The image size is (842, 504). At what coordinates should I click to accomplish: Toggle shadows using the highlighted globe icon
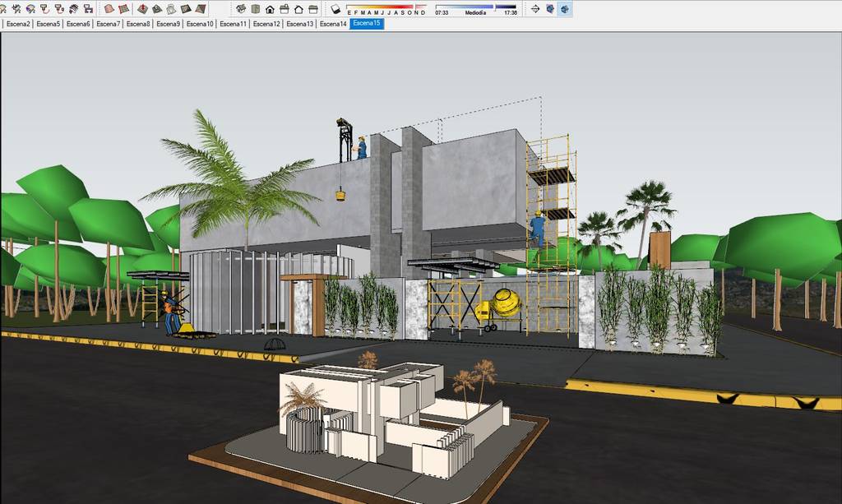coord(564,7)
